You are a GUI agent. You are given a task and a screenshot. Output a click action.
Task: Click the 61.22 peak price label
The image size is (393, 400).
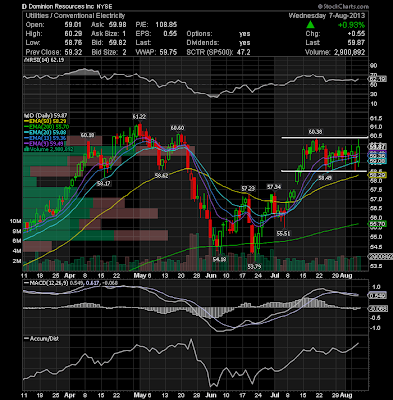point(139,117)
